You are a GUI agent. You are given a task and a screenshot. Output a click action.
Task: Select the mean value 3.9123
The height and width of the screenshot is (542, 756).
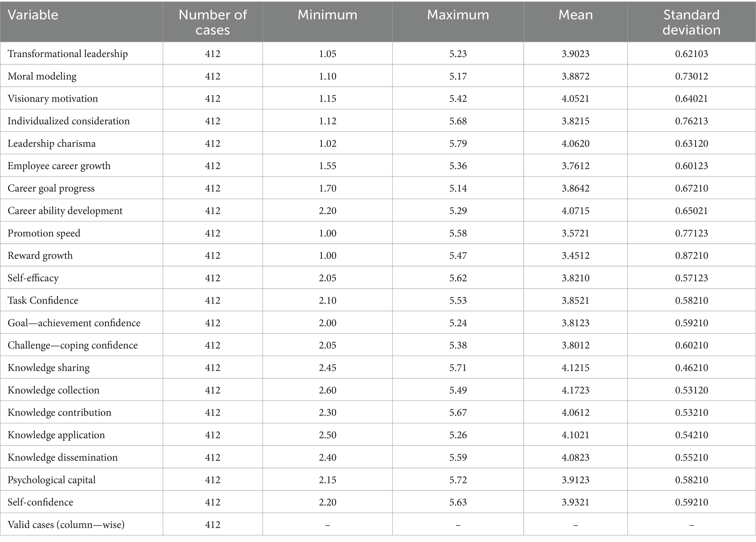click(575, 480)
